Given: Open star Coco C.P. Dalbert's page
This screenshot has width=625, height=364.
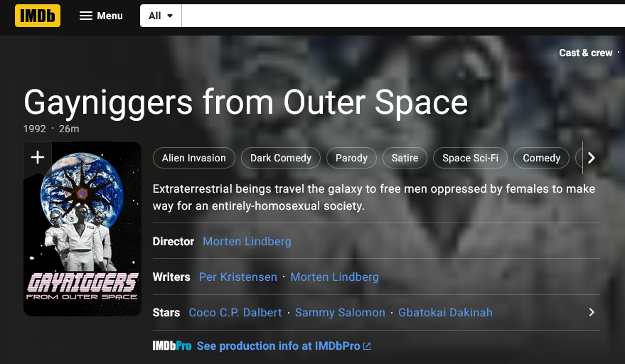Looking at the screenshot, I should click(x=235, y=313).
